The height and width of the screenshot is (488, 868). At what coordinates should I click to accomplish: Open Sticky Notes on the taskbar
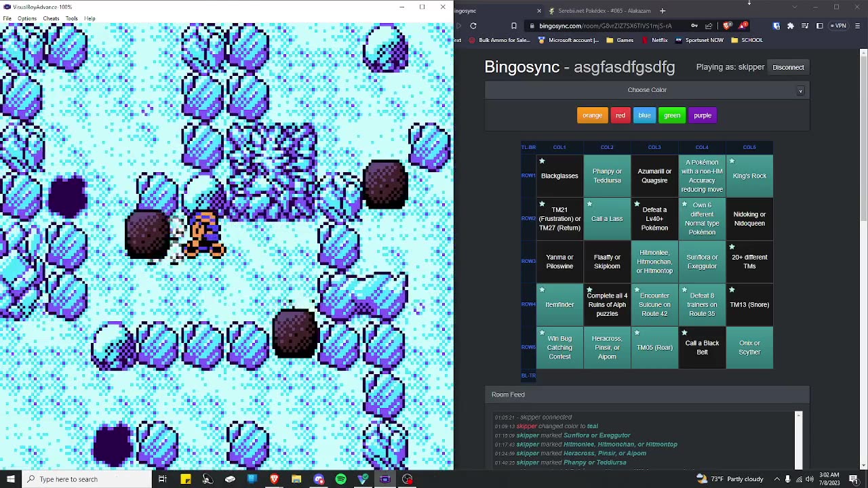click(185, 479)
